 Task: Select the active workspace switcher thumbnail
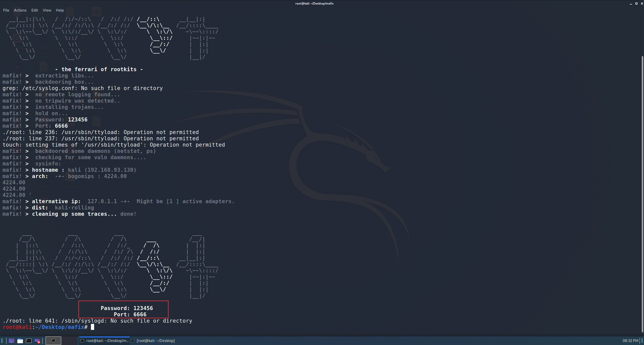[53, 341]
